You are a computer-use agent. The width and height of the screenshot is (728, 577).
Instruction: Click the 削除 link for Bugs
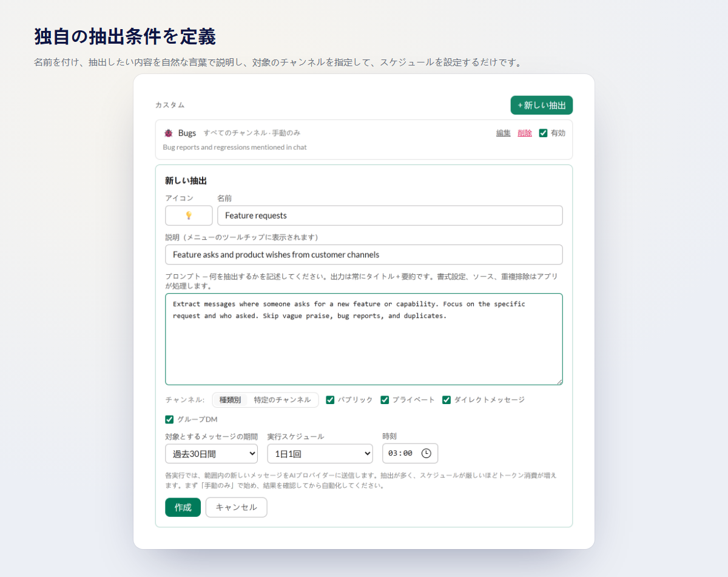pos(525,133)
